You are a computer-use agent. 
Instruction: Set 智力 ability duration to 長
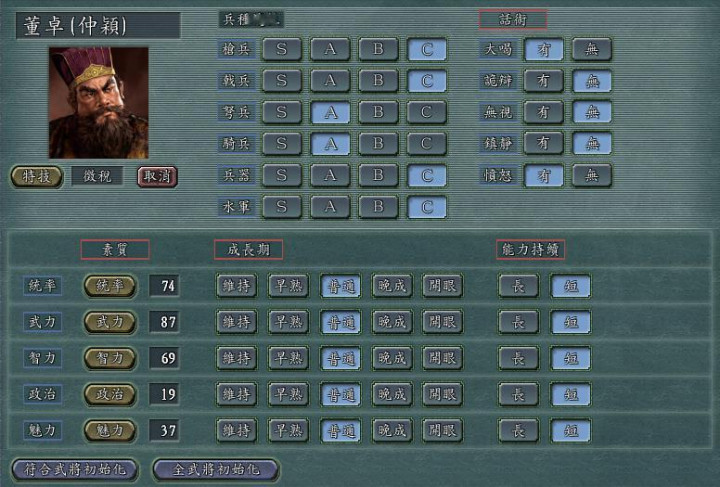[x=518, y=358]
